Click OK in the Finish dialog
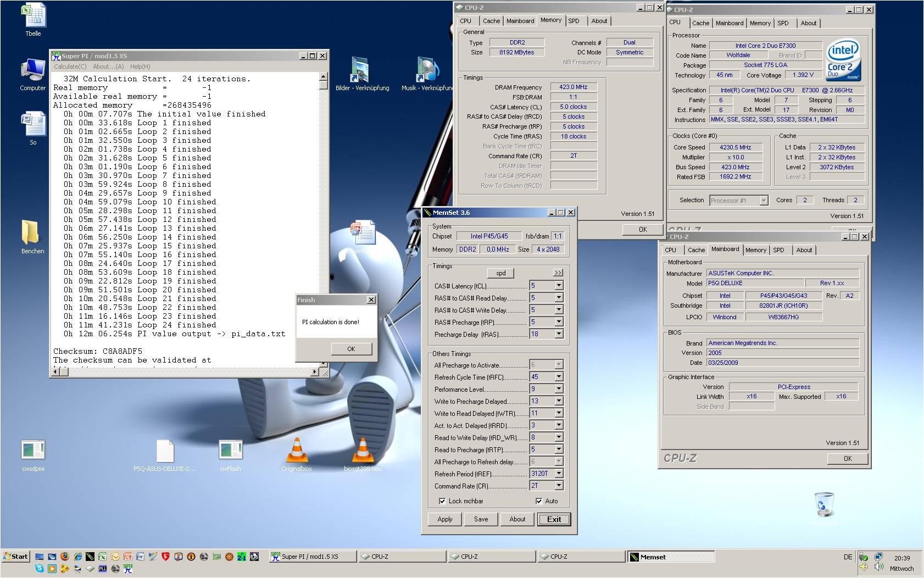The height and width of the screenshot is (578, 924). (352, 349)
